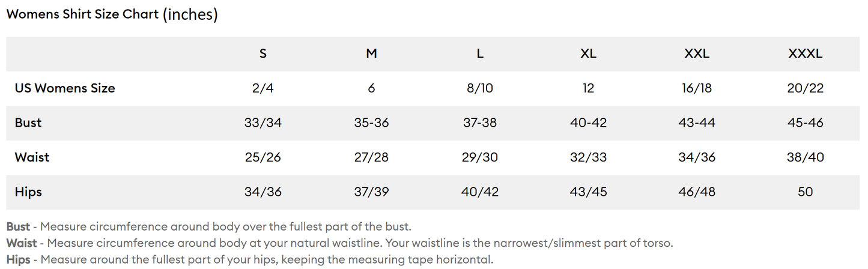Click the S size column header
This screenshot has height=269, width=868.
(263, 54)
